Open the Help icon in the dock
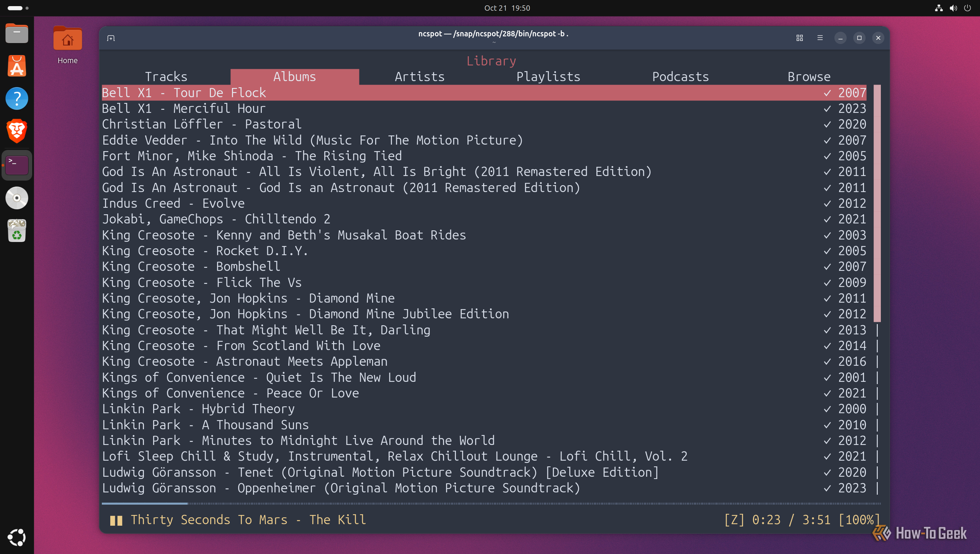The height and width of the screenshot is (554, 980). pos(17,98)
